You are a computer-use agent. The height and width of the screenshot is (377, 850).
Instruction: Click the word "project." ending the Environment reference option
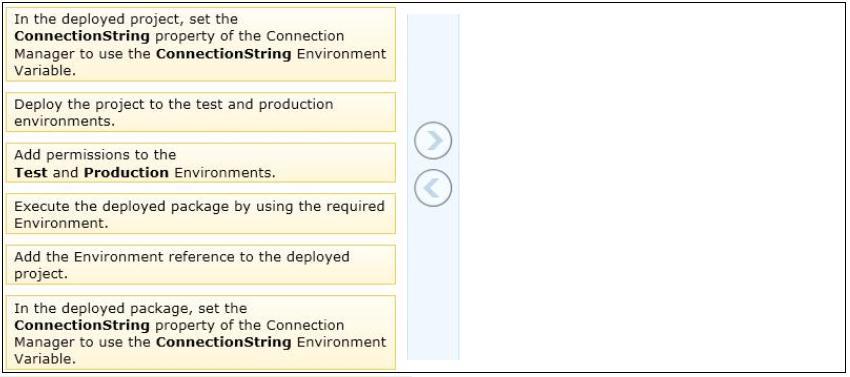coord(41,274)
